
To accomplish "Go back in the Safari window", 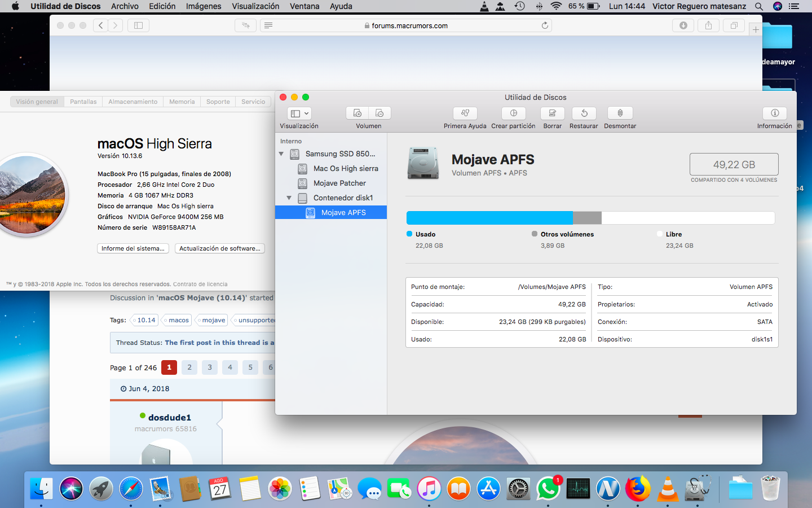I will 101,25.
